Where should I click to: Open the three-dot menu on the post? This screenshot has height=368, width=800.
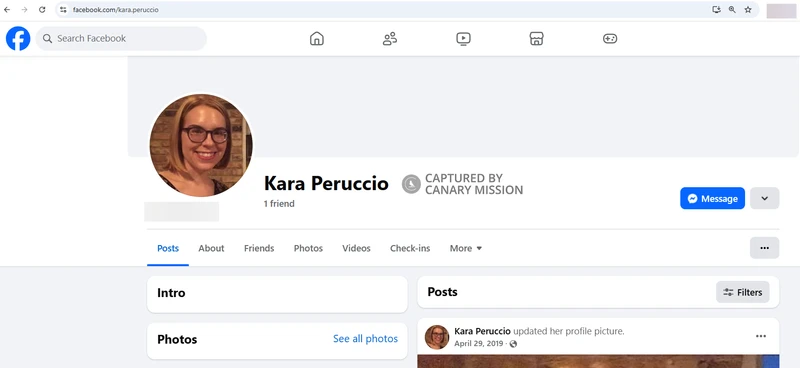coord(761,336)
